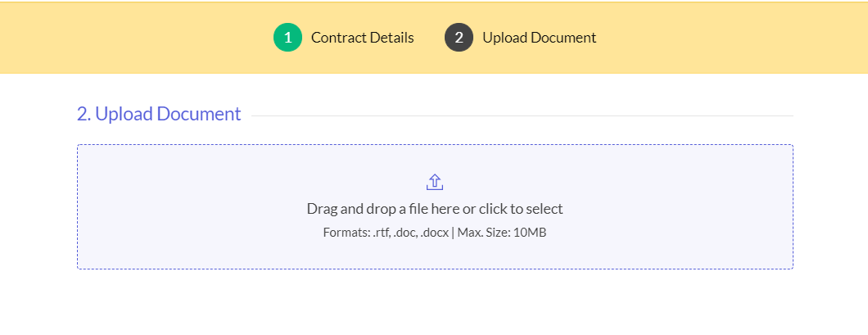The width and height of the screenshot is (868, 335).
Task: Click the 'Formats:' label in dropzone
Action: click(347, 233)
